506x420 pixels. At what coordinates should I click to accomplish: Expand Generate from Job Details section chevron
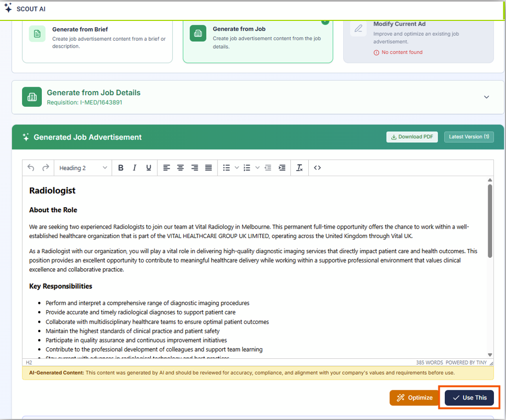point(486,97)
